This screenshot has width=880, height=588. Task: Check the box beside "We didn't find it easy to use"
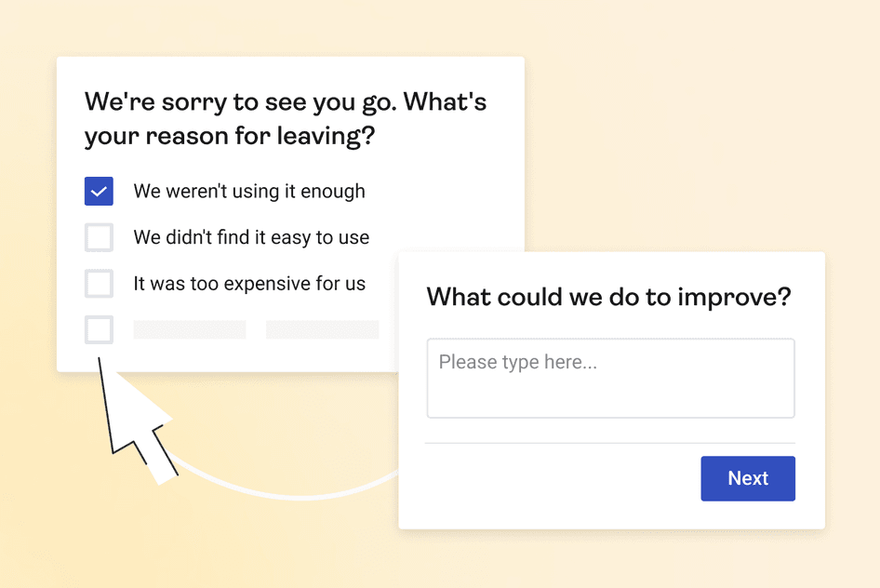pos(99,237)
